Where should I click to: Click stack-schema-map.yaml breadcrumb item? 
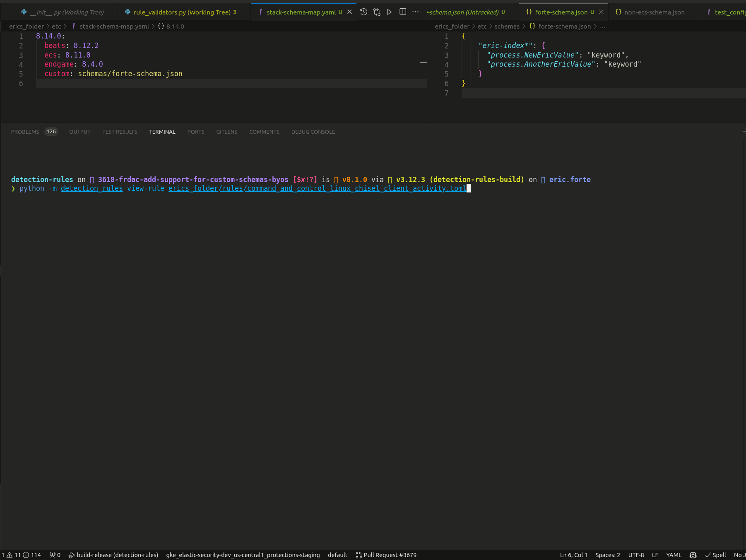point(114,26)
